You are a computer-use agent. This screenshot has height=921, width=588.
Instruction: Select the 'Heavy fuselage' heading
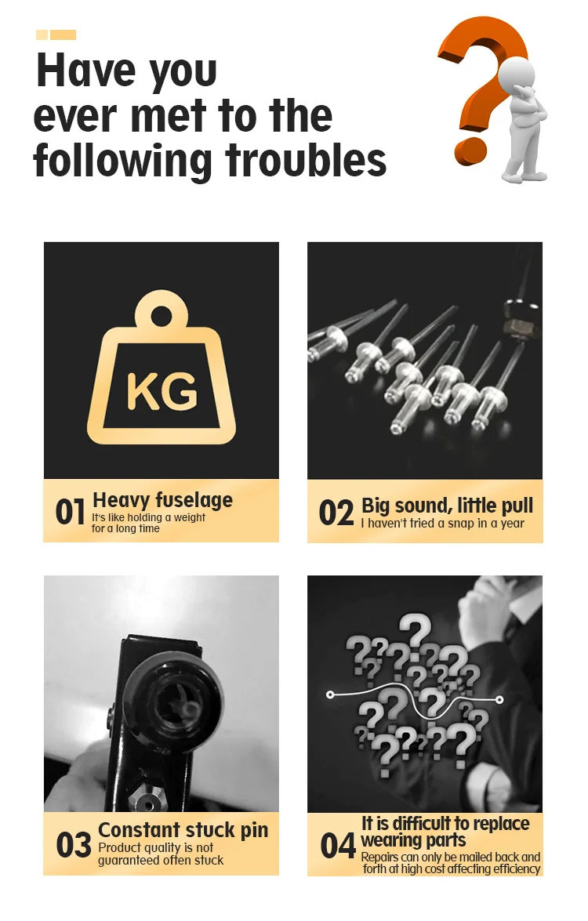163,500
